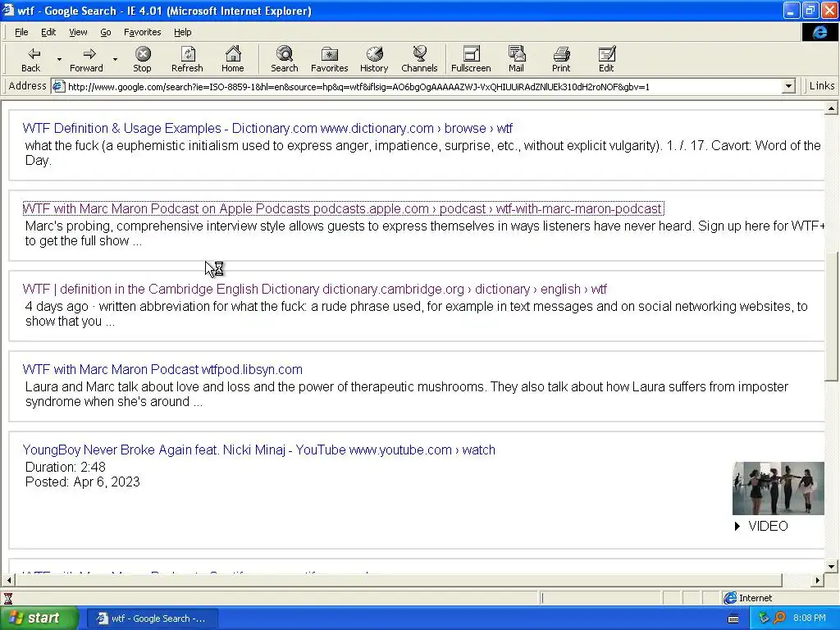Click the keyboard icon in the taskbar
Screen dimensions: 840x630
(733, 619)
